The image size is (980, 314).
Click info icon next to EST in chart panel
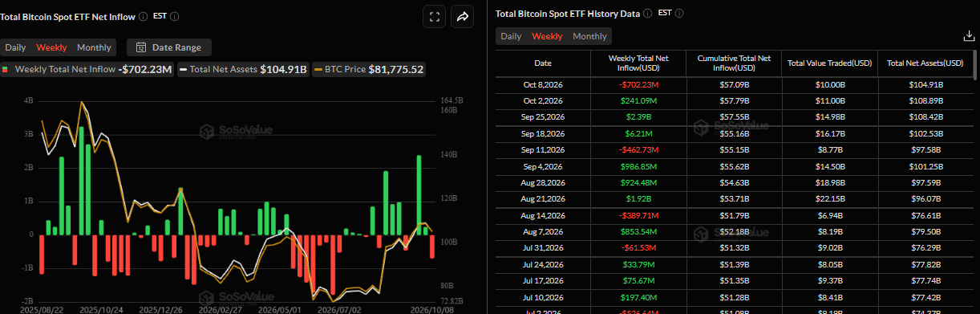[x=175, y=16]
